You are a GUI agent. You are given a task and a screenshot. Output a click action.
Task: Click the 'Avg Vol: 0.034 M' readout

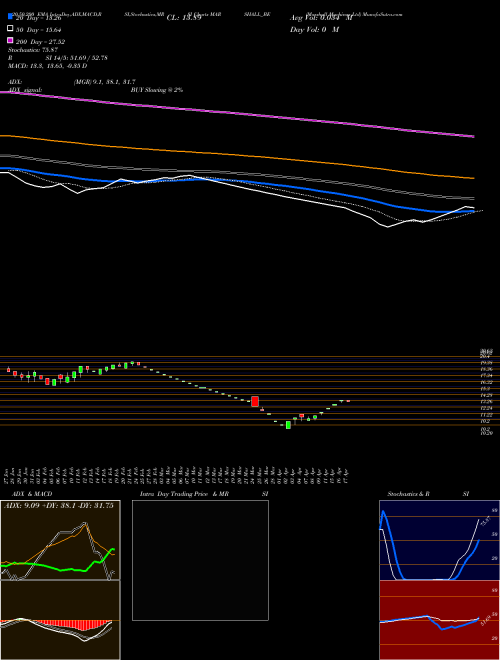click(321, 18)
